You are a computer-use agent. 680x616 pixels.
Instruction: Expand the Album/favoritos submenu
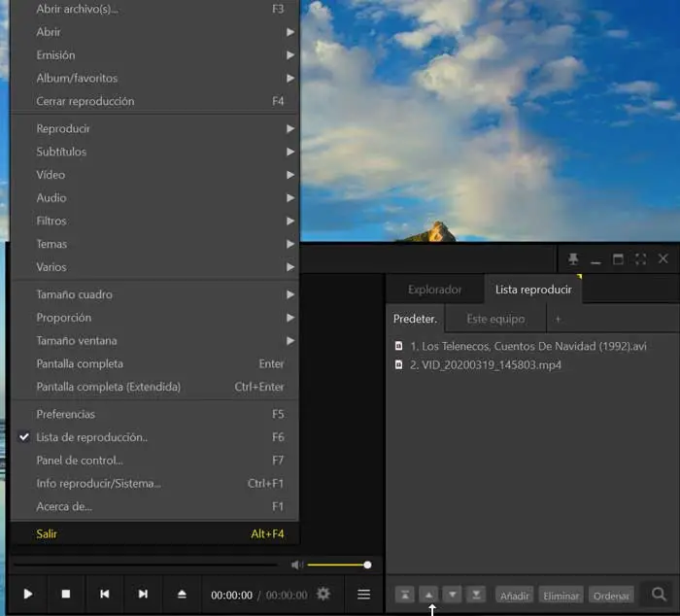point(154,78)
